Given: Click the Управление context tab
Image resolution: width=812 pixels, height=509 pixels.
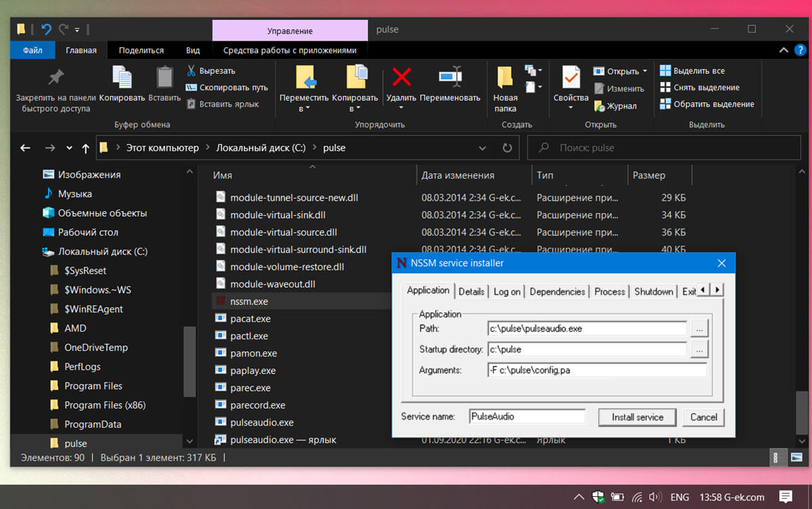Looking at the screenshot, I should [x=290, y=30].
